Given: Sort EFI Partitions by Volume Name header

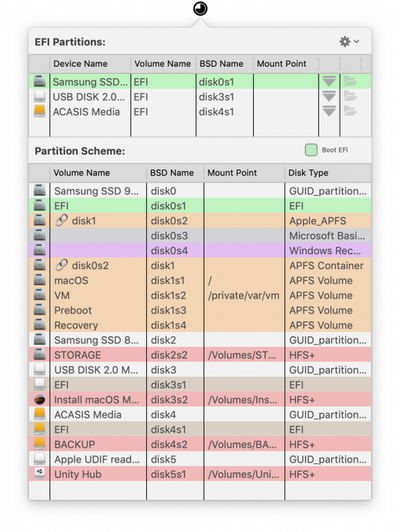Looking at the screenshot, I should pyautogui.click(x=163, y=64).
